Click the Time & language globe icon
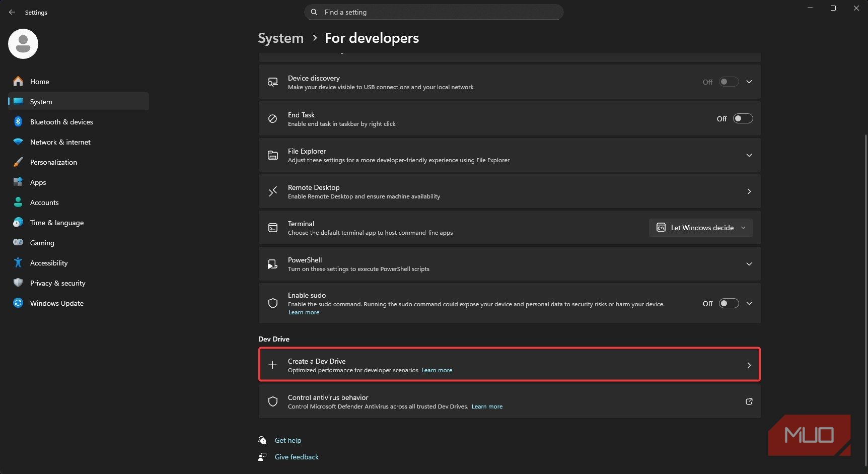The image size is (868, 474). click(18, 222)
